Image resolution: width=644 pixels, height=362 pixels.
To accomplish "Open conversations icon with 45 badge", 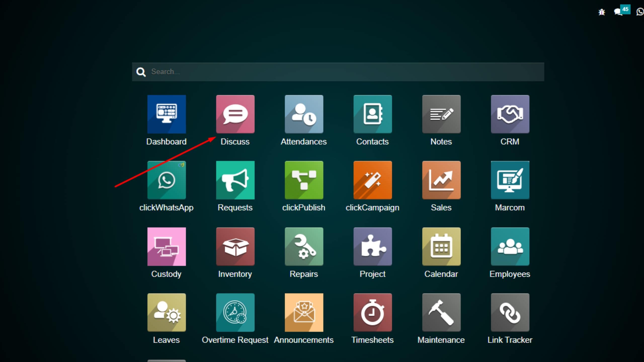I will click(x=622, y=11).
